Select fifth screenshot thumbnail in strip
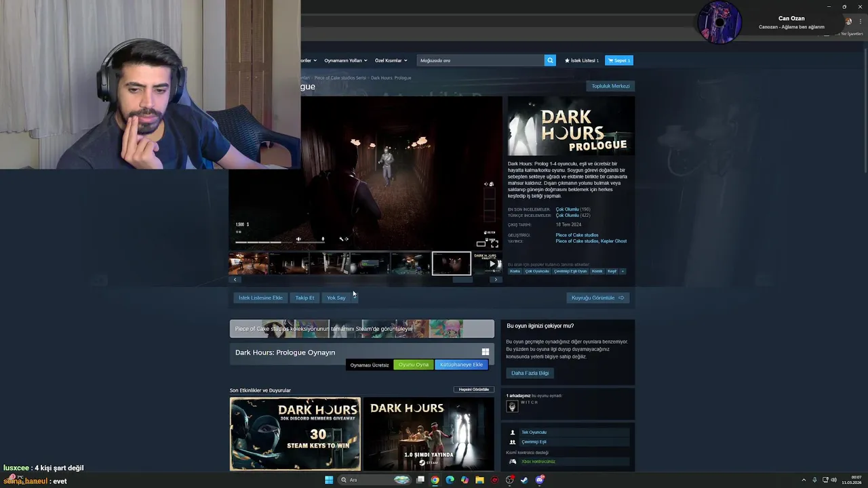 point(410,264)
